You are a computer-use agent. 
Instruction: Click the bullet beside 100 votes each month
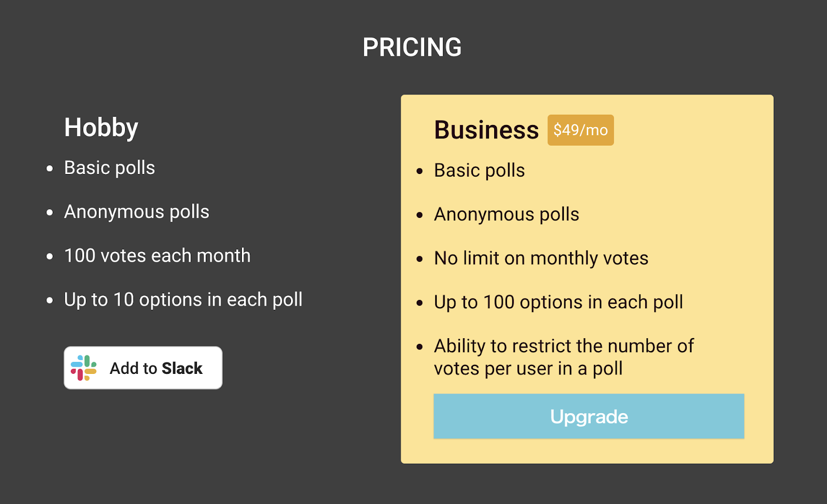50,256
